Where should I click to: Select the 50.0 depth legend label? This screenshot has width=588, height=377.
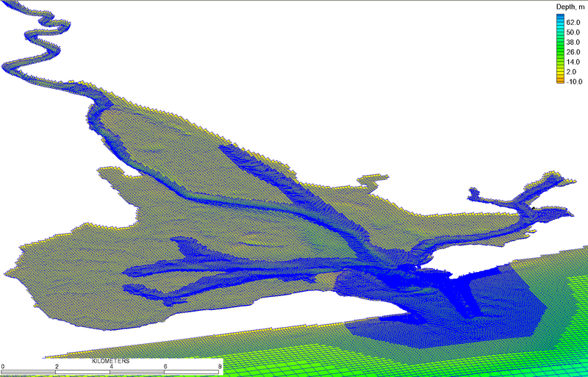click(573, 32)
